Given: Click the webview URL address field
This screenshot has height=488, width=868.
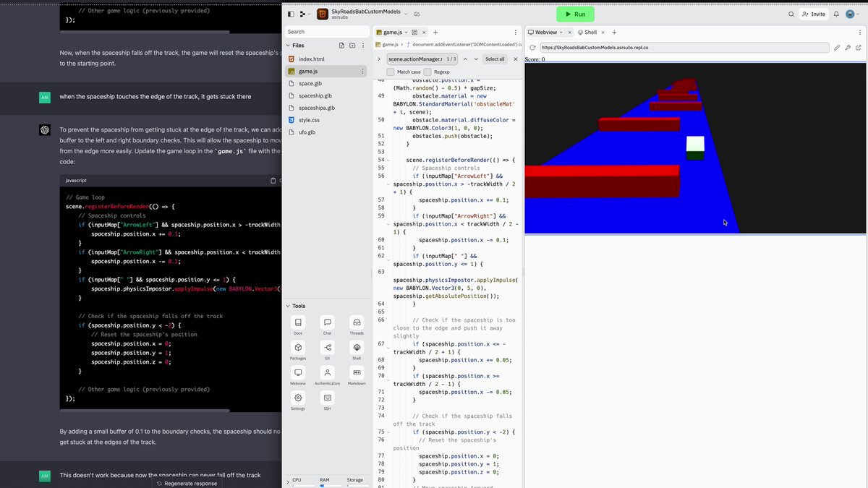Looking at the screenshot, I should (684, 48).
